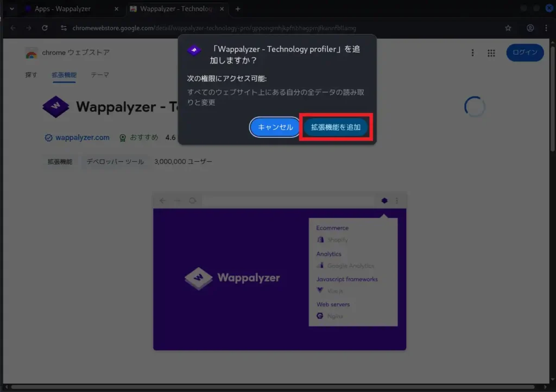Open the テーマ section
556x392 pixels.
click(99, 75)
